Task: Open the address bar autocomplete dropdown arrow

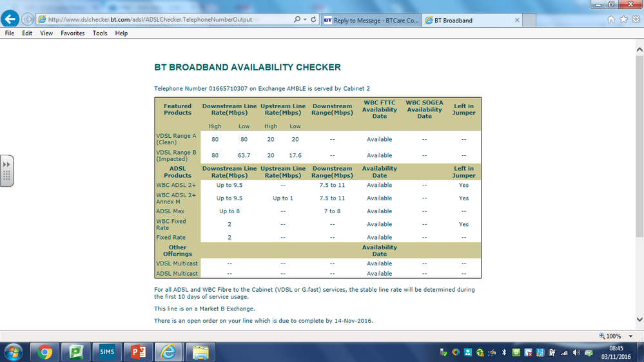Action: click(x=305, y=19)
